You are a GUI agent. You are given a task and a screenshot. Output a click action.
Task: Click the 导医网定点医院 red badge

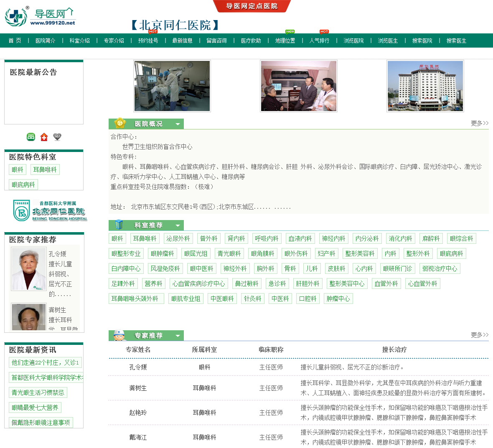click(x=252, y=6)
